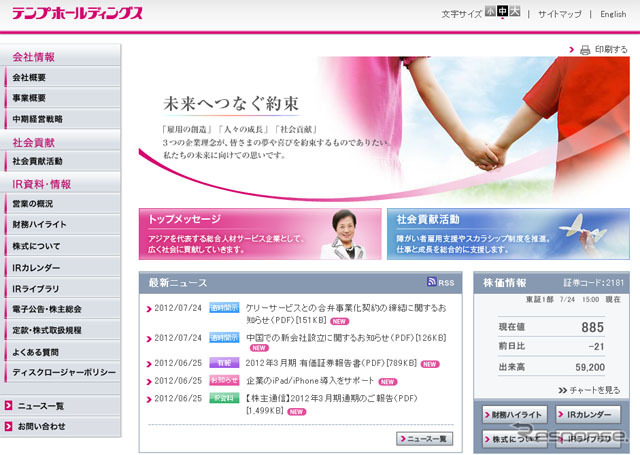The image size is (640, 455).
Task: Click NEW badge on iPad/iPhone news
Action: click(x=388, y=382)
